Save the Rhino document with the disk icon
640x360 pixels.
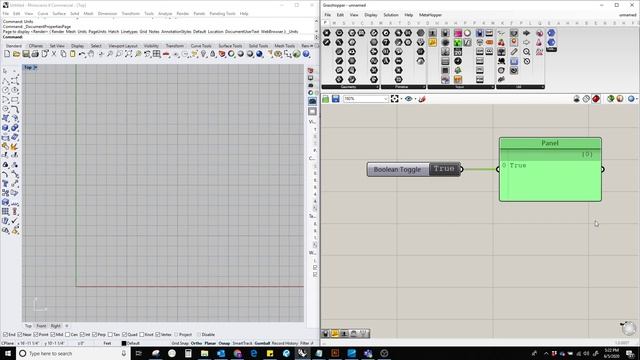(x=26, y=54)
